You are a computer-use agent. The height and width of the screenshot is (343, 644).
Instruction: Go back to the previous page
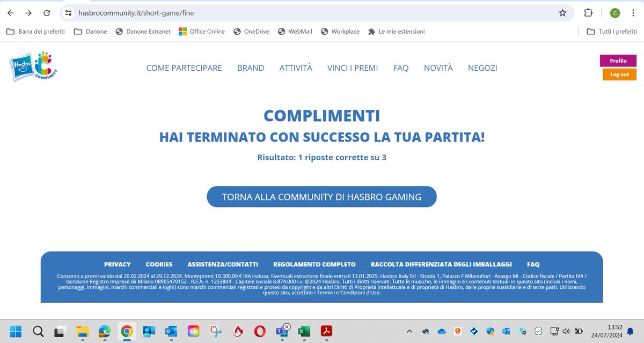click(11, 13)
